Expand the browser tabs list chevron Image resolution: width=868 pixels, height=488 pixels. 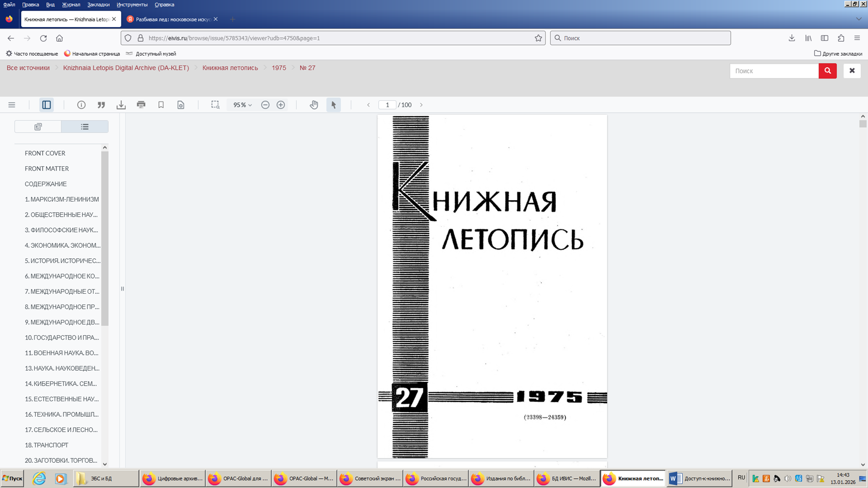(x=858, y=19)
